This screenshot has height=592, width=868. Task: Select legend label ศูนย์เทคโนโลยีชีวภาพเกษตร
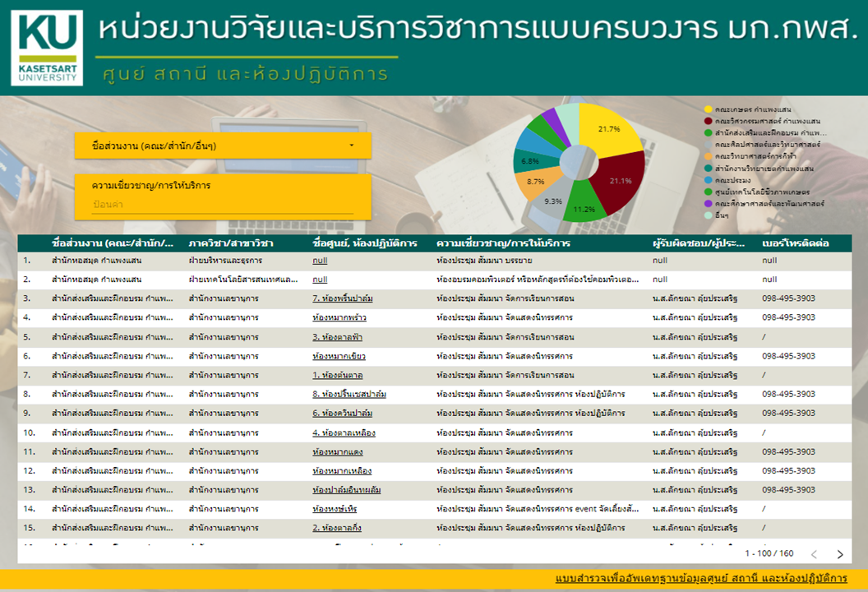coord(762,192)
